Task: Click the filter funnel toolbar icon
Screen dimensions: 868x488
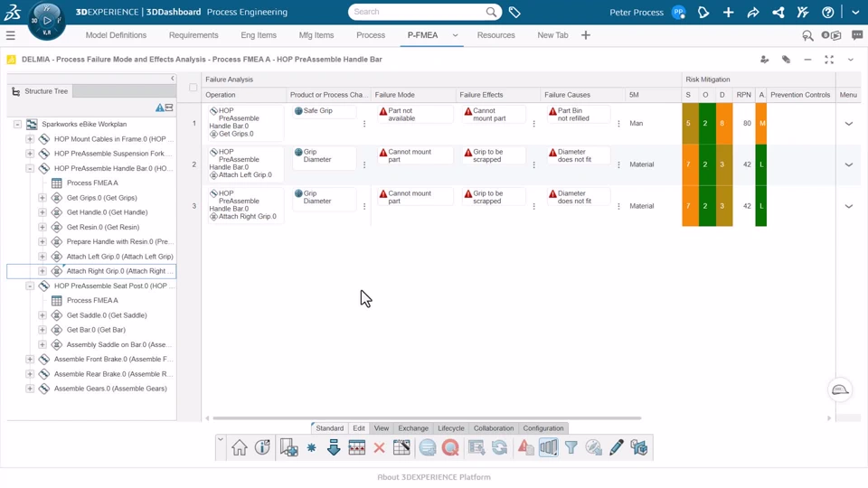Action: (571, 447)
